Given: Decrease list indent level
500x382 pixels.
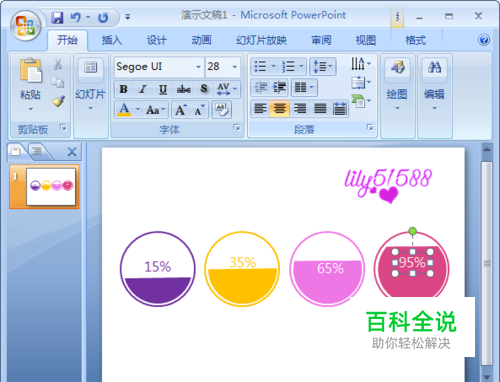Looking at the screenshot, I should (261, 88).
